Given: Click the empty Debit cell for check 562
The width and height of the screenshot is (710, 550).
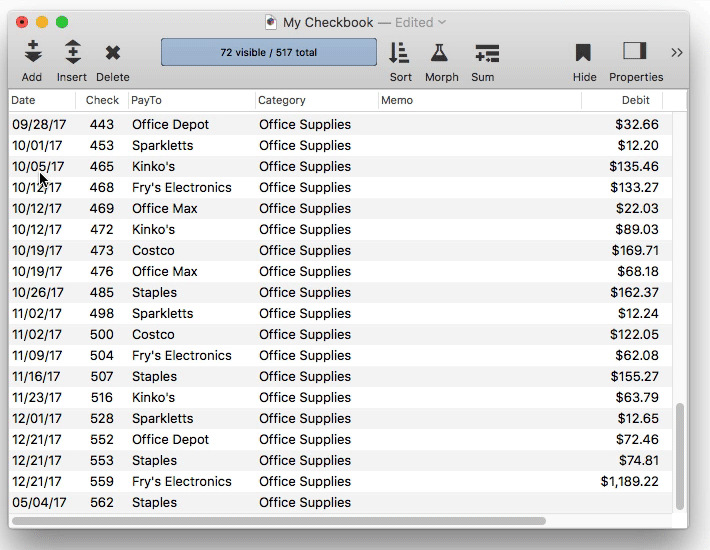Looking at the screenshot, I should pos(620,503).
